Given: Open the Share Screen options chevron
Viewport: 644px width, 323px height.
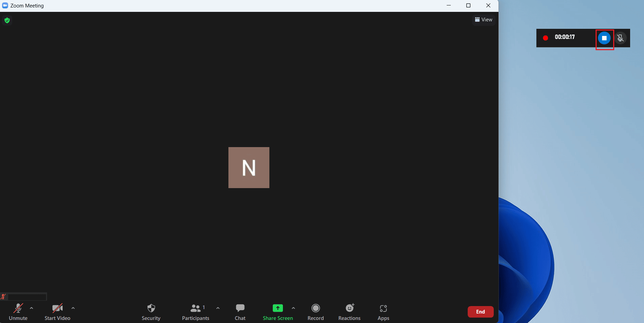Looking at the screenshot, I should coord(293,308).
